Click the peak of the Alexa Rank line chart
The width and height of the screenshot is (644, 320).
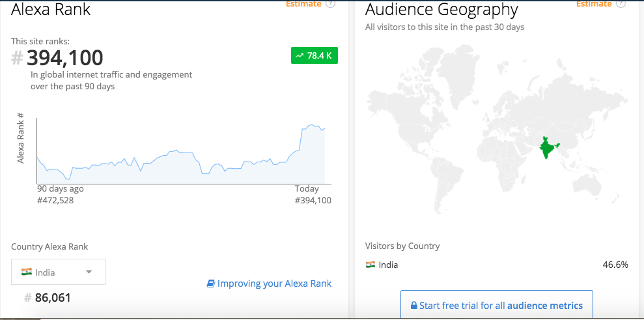click(312, 124)
